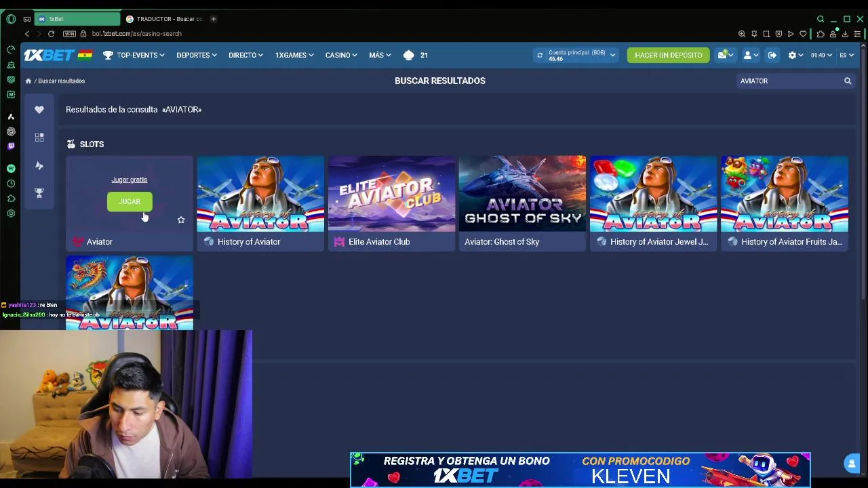
Task: Open the ChatGPT sidebar icon
Action: pyautogui.click(x=11, y=131)
